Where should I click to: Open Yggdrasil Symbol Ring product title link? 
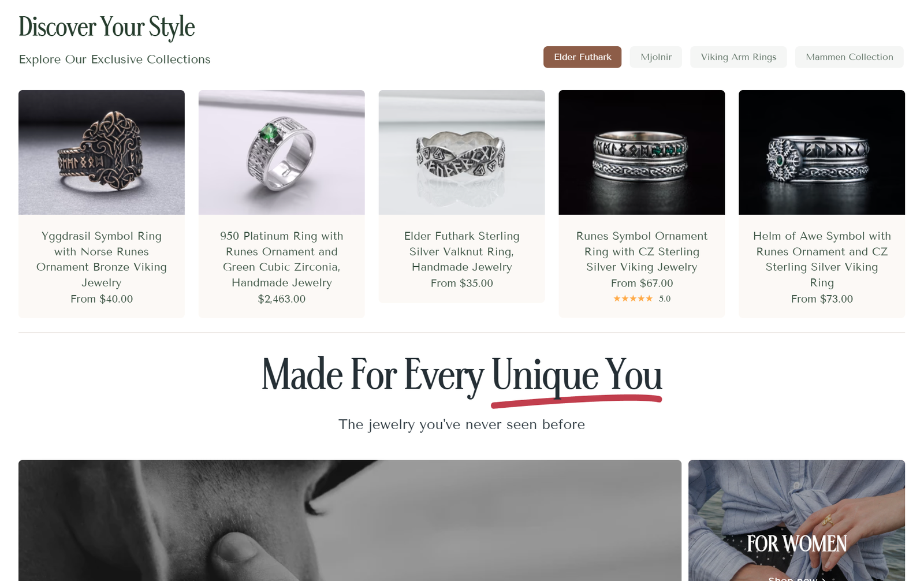102,259
